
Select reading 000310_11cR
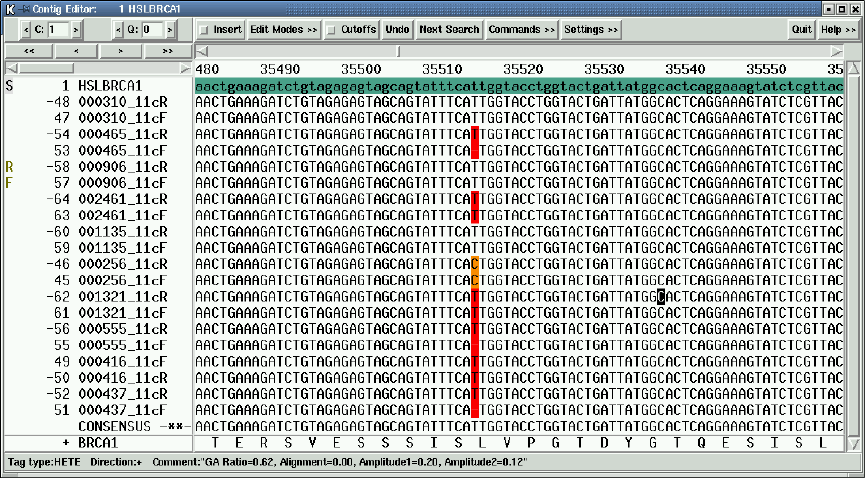(x=122, y=102)
